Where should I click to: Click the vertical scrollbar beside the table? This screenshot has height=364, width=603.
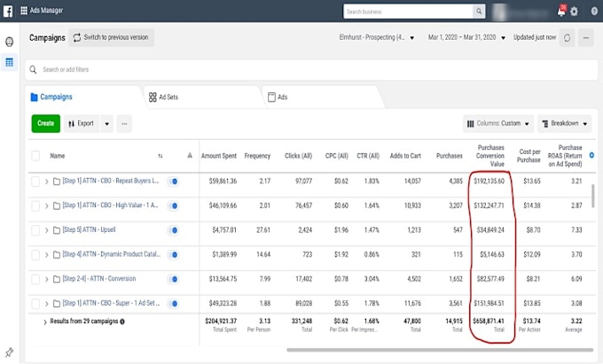(x=592, y=196)
